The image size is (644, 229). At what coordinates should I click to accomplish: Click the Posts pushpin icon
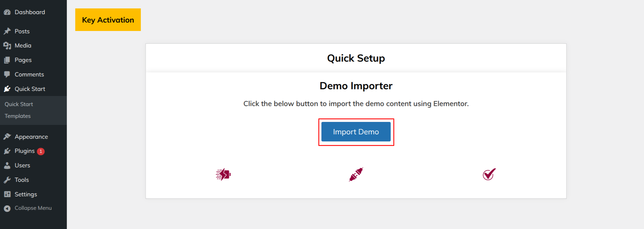click(x=7, y=31)
